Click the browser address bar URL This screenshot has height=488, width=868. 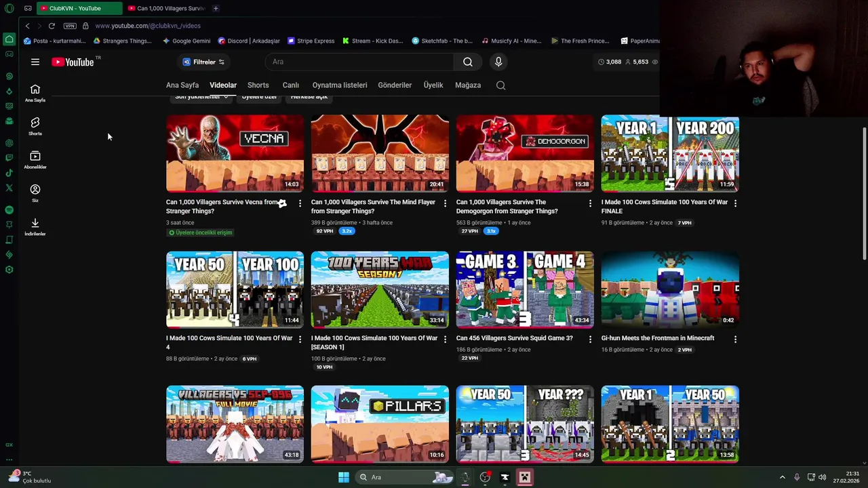148,26
